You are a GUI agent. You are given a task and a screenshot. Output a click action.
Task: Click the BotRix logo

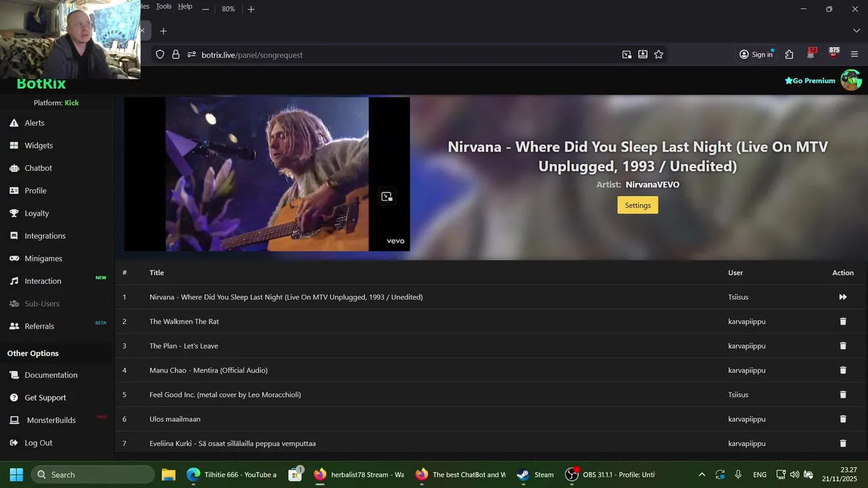(41, 84)
